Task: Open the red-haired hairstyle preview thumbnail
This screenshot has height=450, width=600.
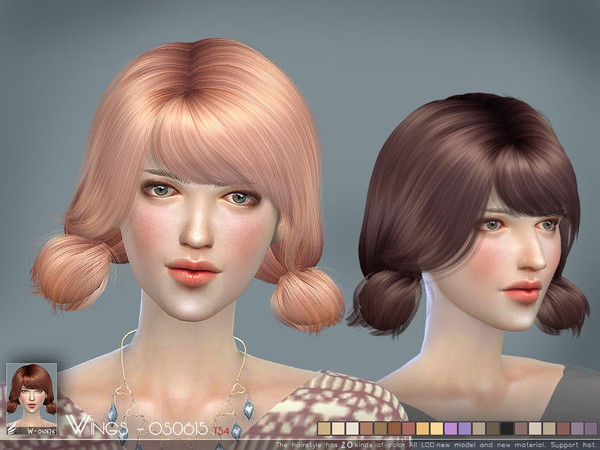Action: [x=31, y=390]
